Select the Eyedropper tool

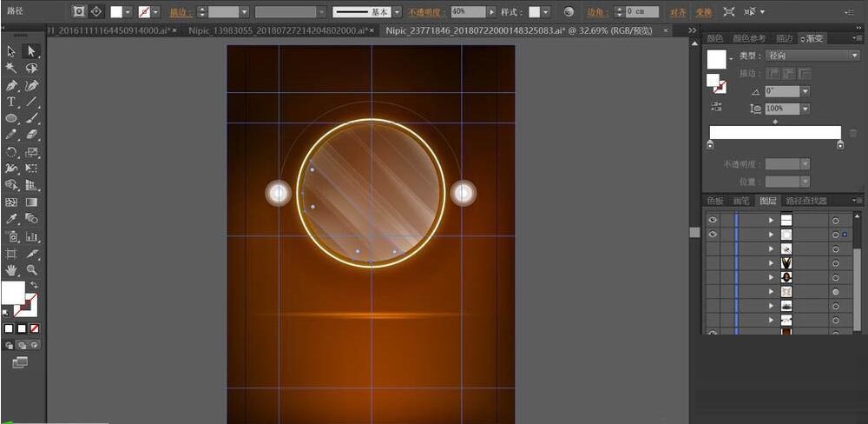(11, 219)
